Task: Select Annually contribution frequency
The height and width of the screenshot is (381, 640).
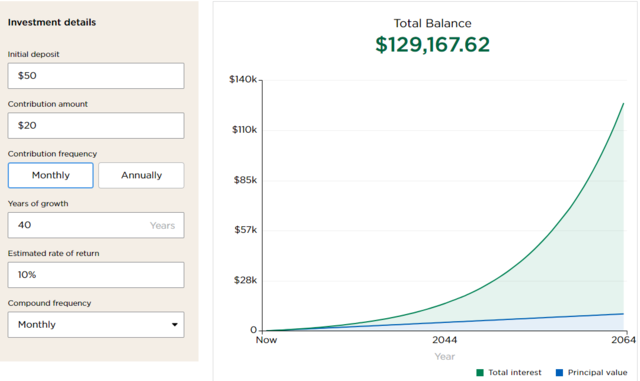Action: [x=141, y=175]
